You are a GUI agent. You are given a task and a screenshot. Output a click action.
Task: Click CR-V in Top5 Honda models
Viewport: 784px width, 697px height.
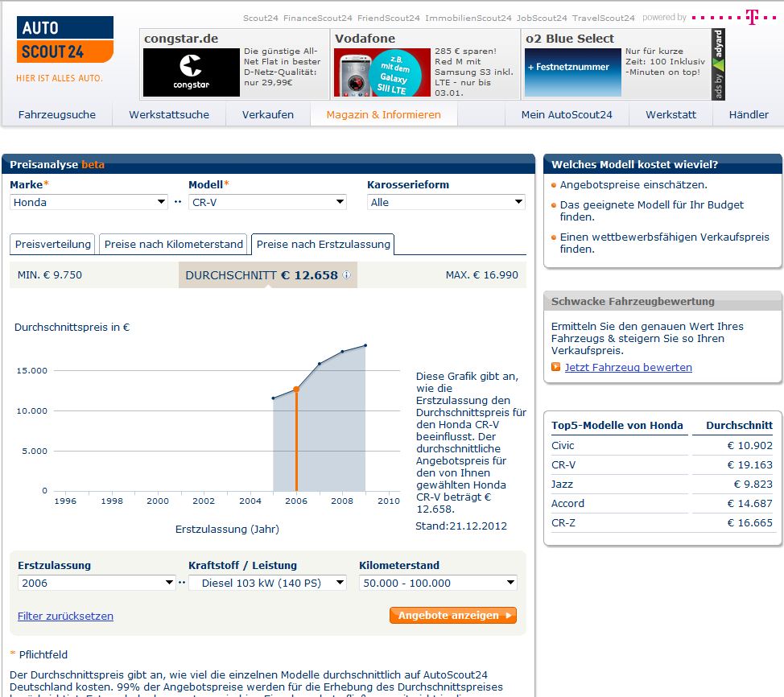pyautogui.click(x=563, y=465)
